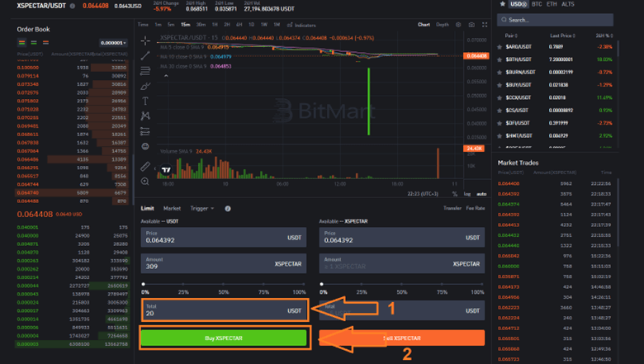
Task: Switch to Depth chart view
Action: coord(443,25)
